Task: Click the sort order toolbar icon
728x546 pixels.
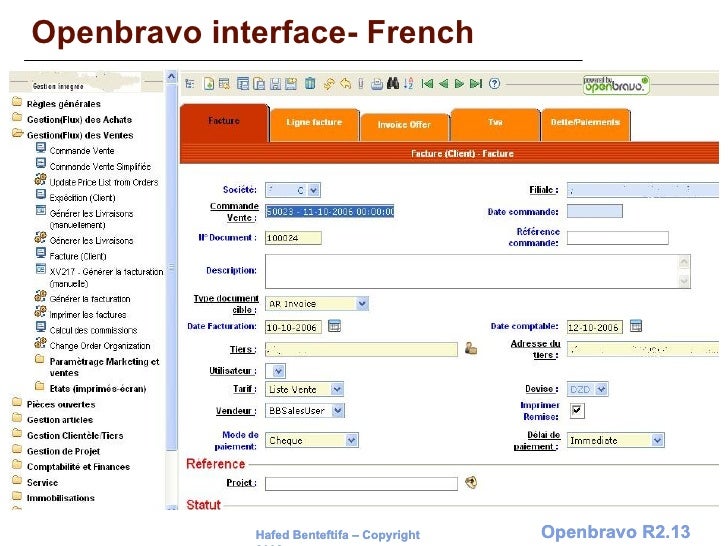Action: click(x=408, y=84)
